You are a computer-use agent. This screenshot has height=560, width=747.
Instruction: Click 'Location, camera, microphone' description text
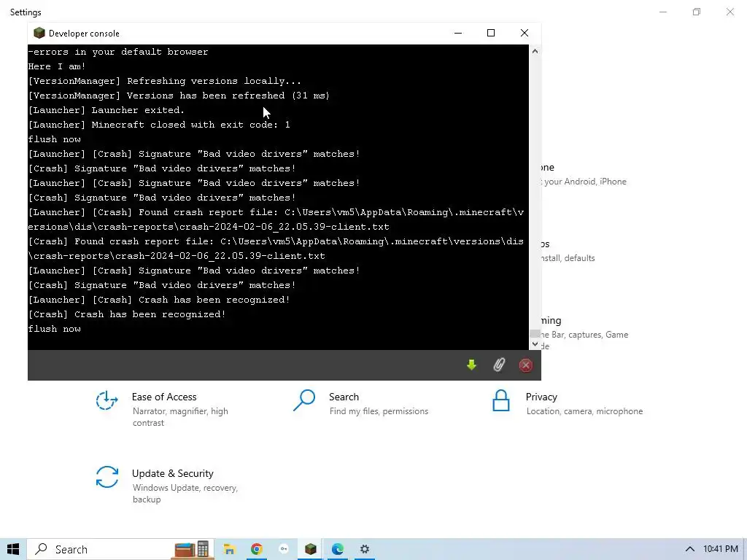click(x=584, y=411)
